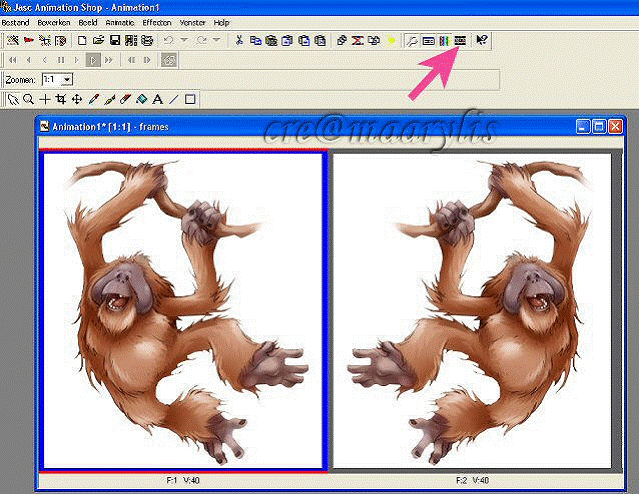Click the third VCR control button

pyautogui.click(x=45, y=60)
